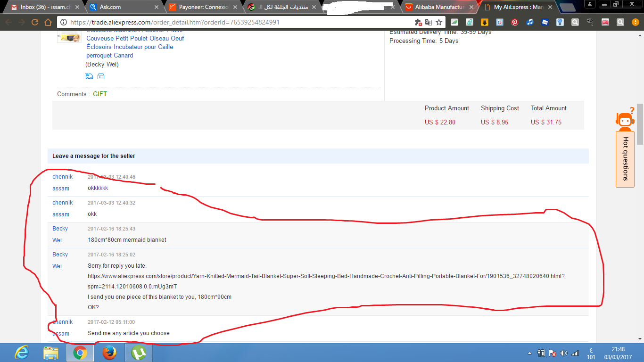The width and height of the screenshot is (644, 362).
Task: Open the Pinterest extension icon
Action: tap(515, 22)
